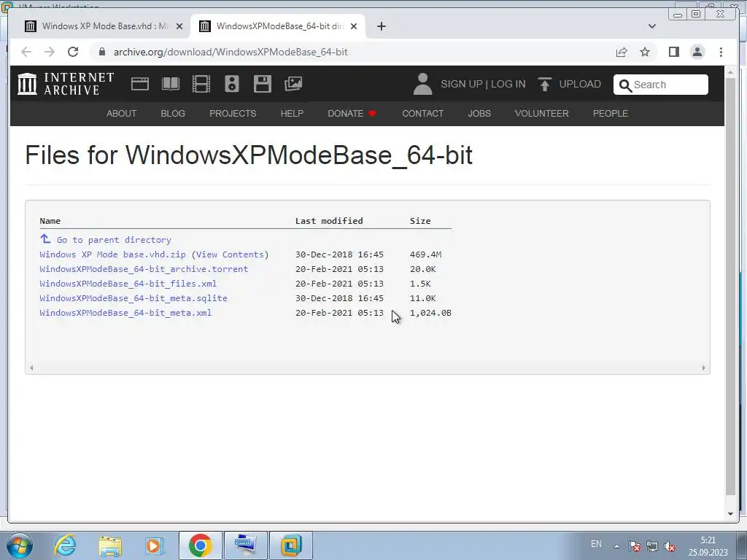
Task: Open the Chrome profile icon
Action: click(697, 52)
